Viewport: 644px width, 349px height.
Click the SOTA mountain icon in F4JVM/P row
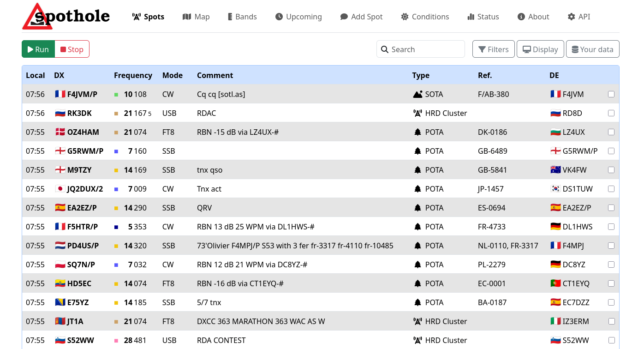417,94
